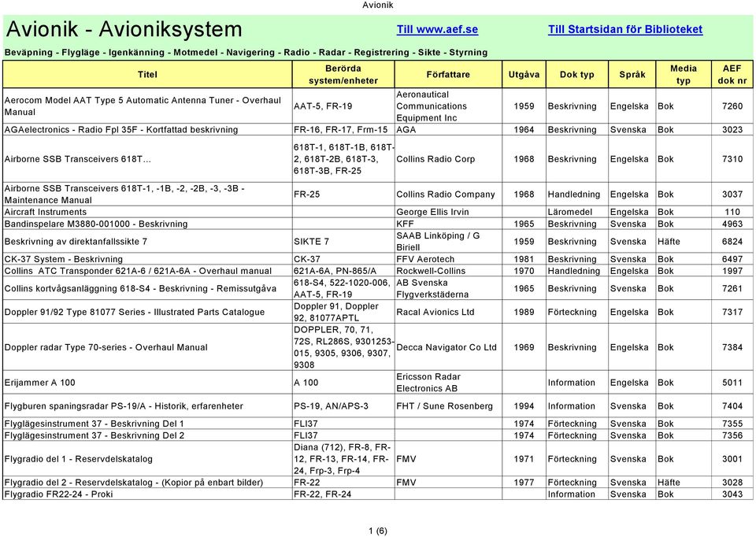Image resolution: width=756 pixels, height=537 pixels.
Task: Follow Till Startsidan för Biblioteket link
Action: tap(625, 29)
